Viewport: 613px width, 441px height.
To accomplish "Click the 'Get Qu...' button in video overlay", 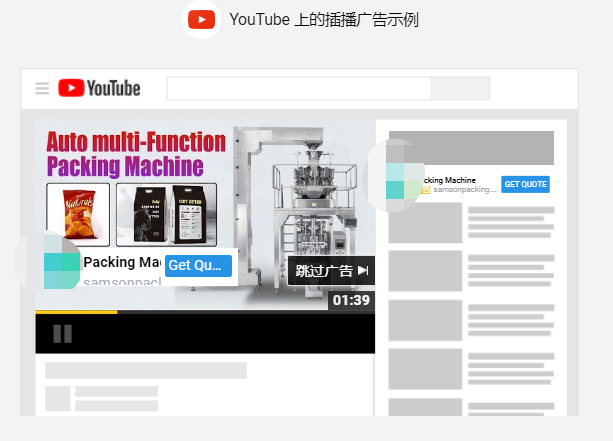I will pyautogui.click(x=198, y=266).
